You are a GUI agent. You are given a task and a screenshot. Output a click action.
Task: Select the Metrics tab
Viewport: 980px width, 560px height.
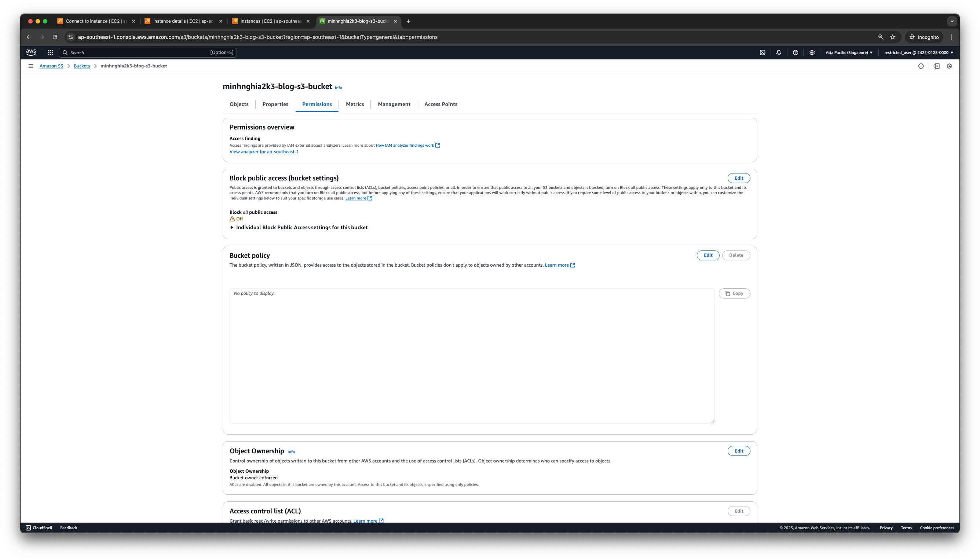[355, 104]
